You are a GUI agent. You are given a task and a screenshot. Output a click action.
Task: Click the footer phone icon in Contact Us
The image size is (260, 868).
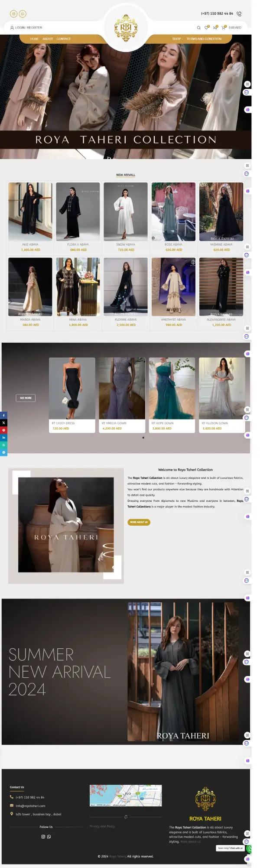click(x=12, y=797)
